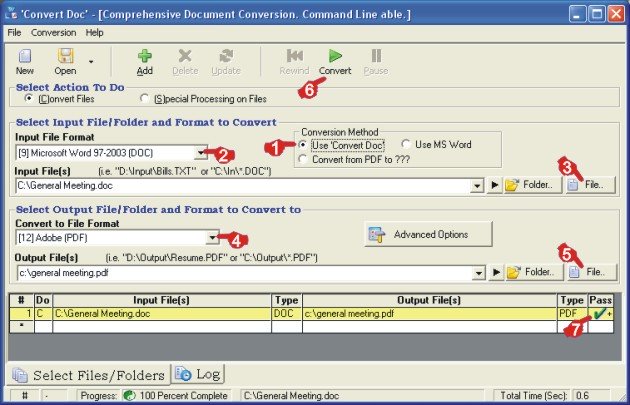Select Special Processing on Files option
The width and height of the screenshot is (630, 405).
[x=144, y=98]
